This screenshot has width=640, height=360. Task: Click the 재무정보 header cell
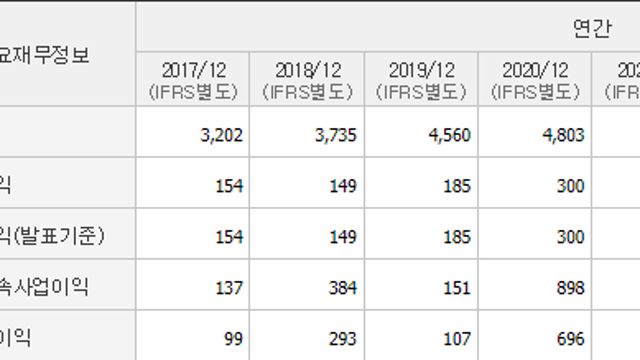(44, 55)
